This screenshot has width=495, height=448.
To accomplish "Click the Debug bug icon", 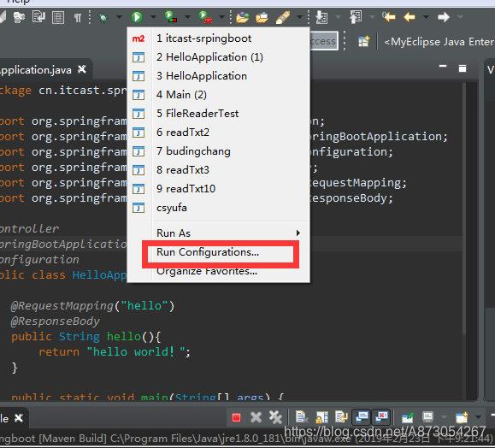I will [103, 17].
